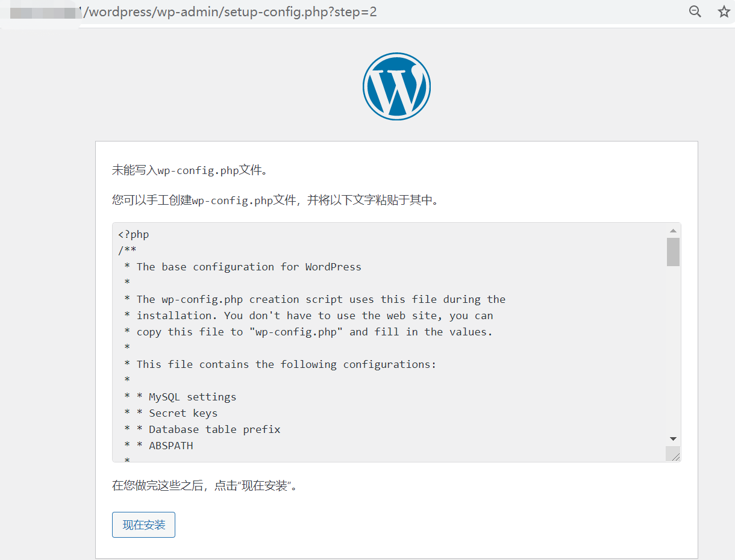
Task: Click the "* * Database table prefix" line
Action: [x=202, y=429]
